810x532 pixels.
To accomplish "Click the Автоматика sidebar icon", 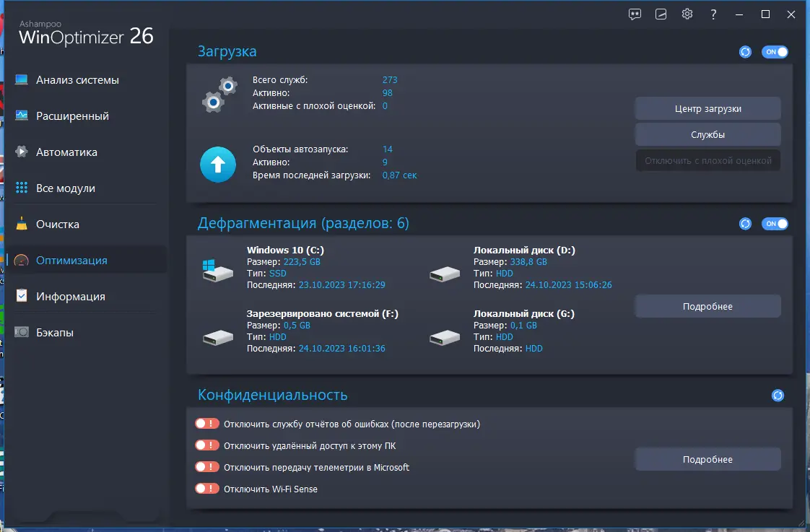I will tap(21, 152).
